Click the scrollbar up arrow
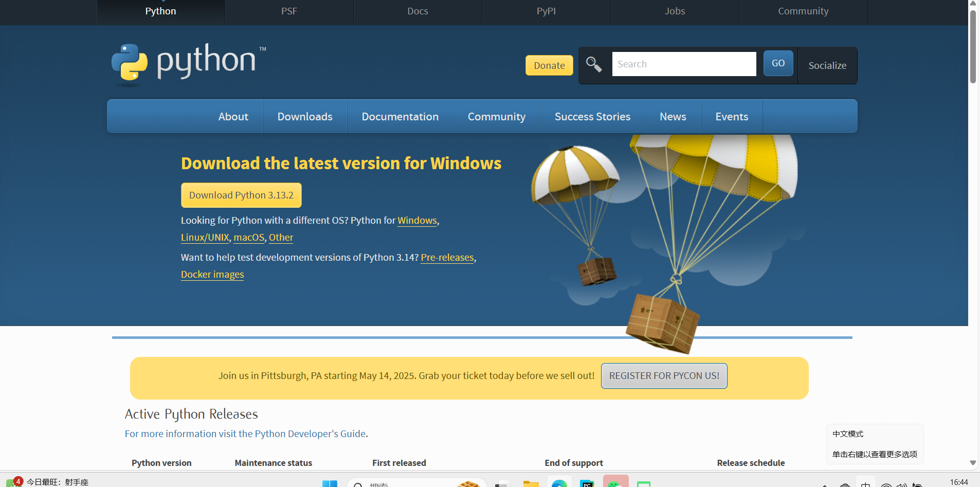The height and width of the screenshot is (487, 980). pos(973,4)
